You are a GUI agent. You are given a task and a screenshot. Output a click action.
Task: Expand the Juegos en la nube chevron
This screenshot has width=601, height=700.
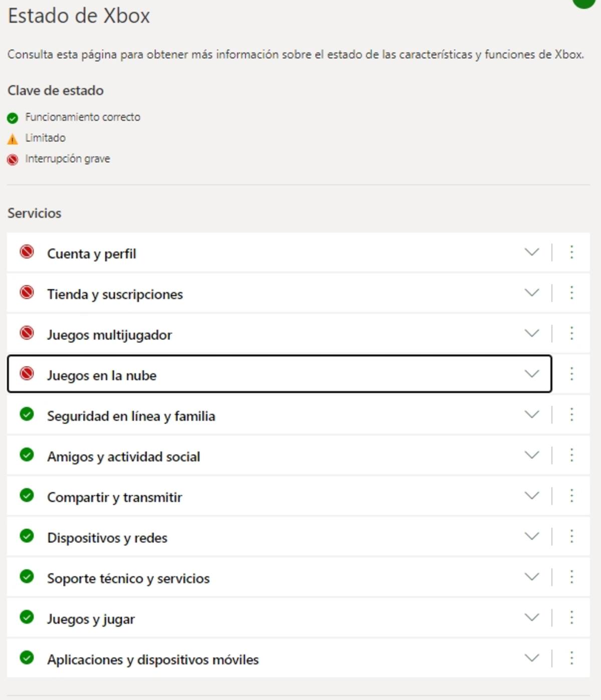[x=532, y=374]
